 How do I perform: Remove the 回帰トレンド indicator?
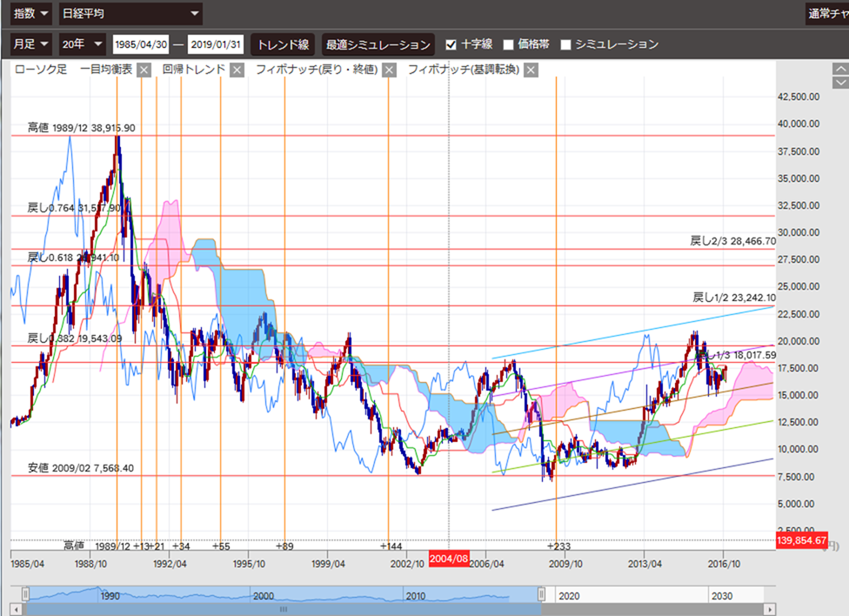tap(237, 70)
